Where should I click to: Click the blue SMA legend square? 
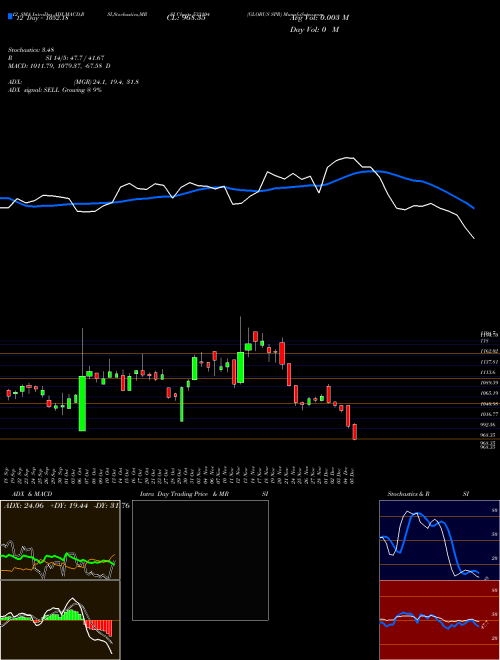pyautogui.click(x=10, y=16)
